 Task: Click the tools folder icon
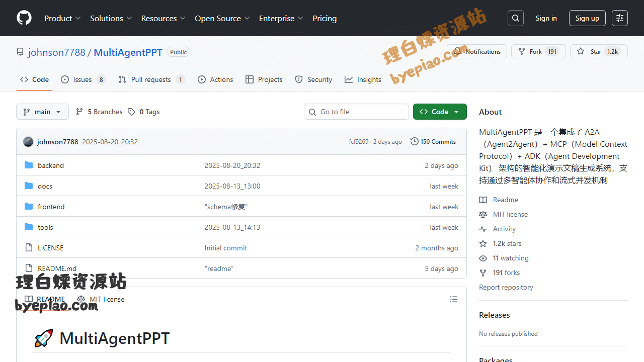click(x=29, y=227)
